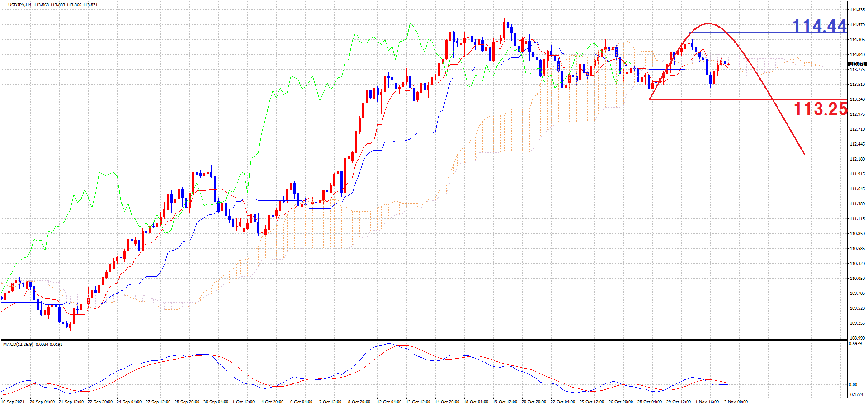
Task: Click the USDJPY,H4 chart title text
Action: 19,5
